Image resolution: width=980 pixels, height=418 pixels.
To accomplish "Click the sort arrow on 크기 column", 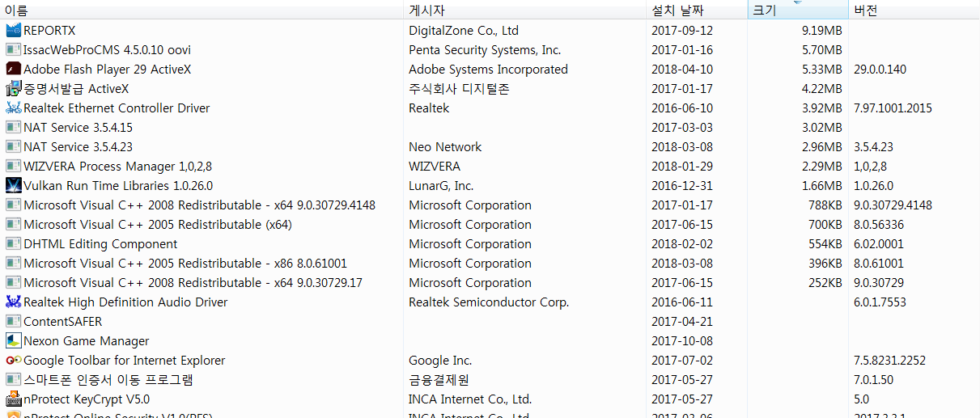I will click(x=798, y=2).
